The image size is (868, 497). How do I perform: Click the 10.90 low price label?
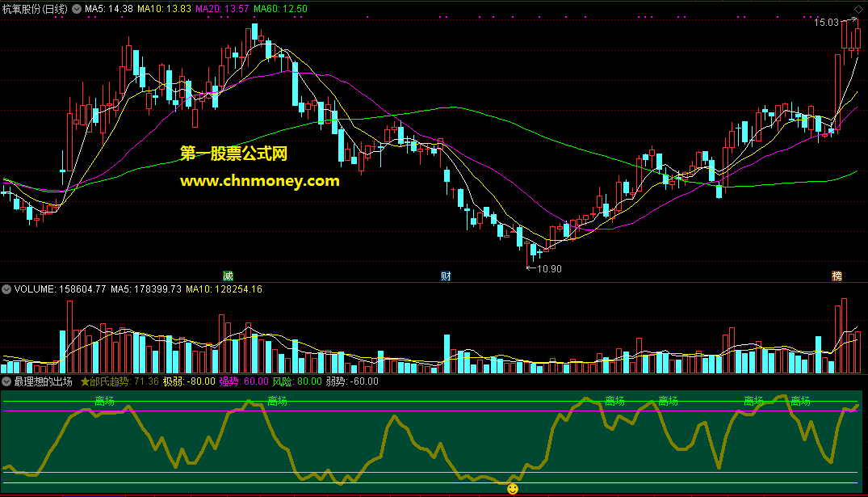coord(549,269)
